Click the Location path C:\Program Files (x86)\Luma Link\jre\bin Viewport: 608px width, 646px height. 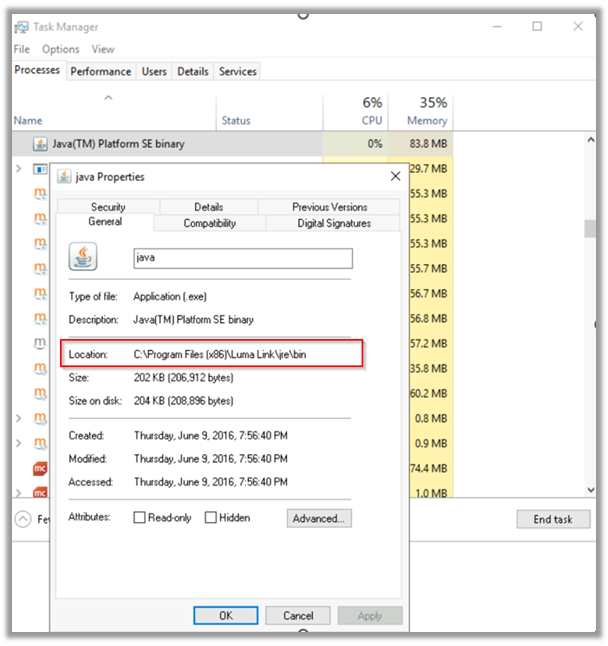click(x=220, y=354)
